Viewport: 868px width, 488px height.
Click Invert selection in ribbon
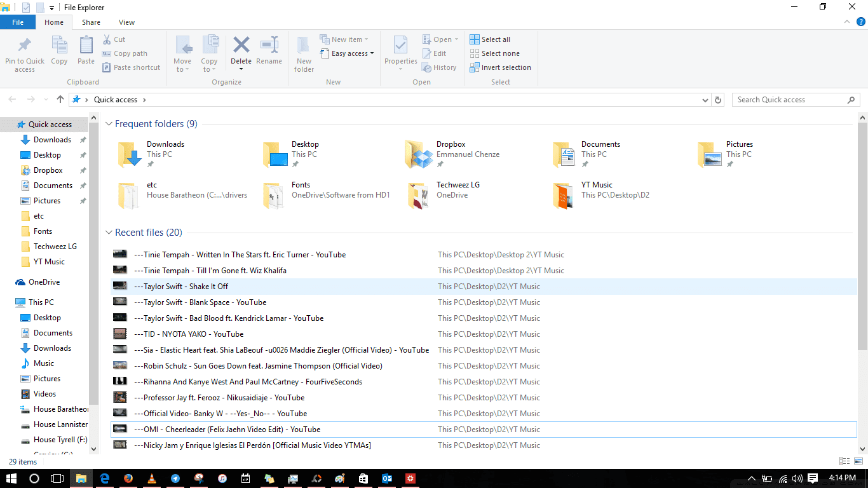[500, 67]
